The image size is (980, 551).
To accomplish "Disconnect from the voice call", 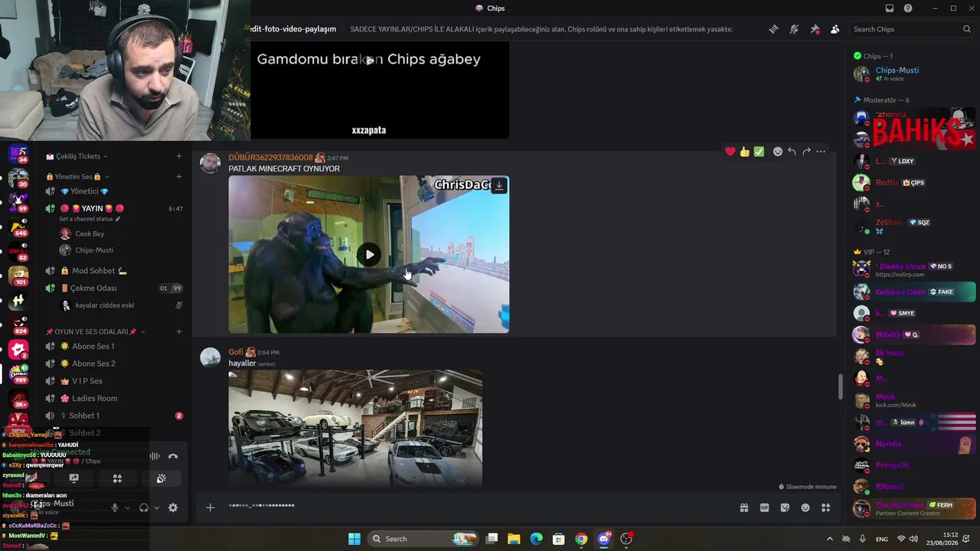I will tap(173, 456).
